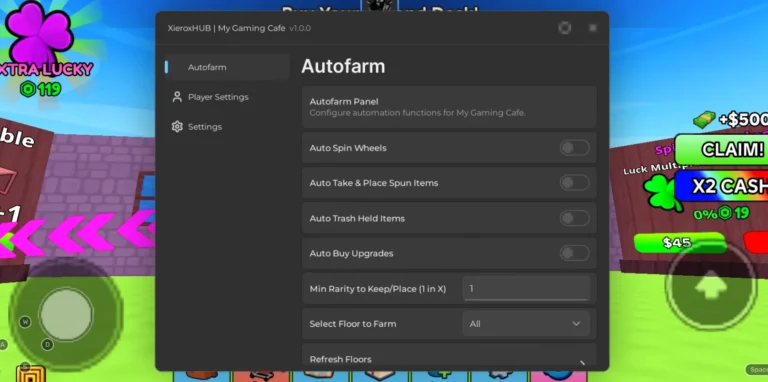This screenshot has width=768, height=382.
Task: Click the v1.0.0 version label
Action: [300, 28]
